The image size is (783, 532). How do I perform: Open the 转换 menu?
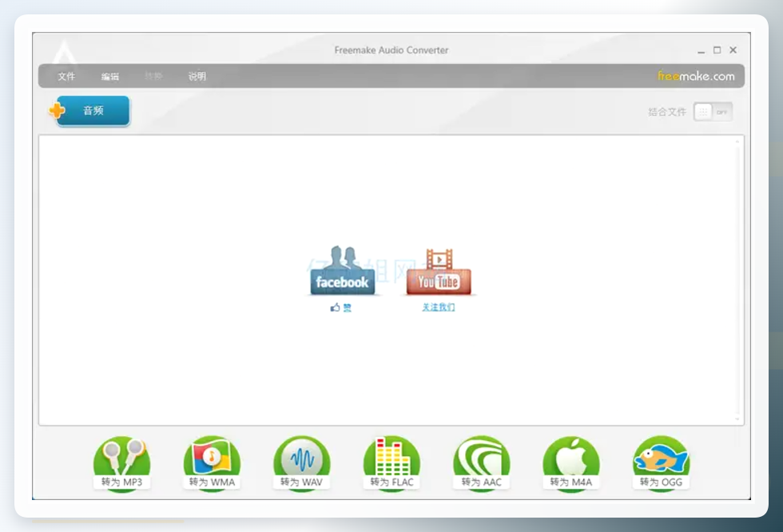(153, 77)
